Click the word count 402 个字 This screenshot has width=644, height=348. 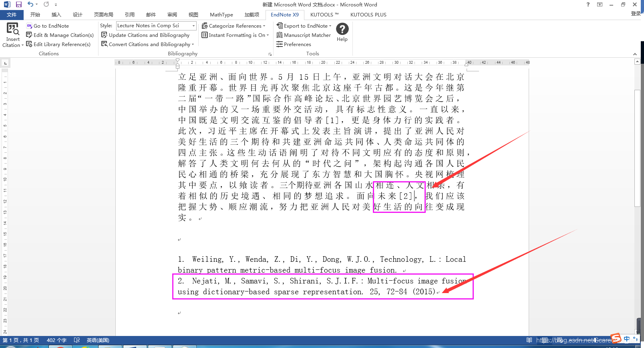[x=56, y=340]
